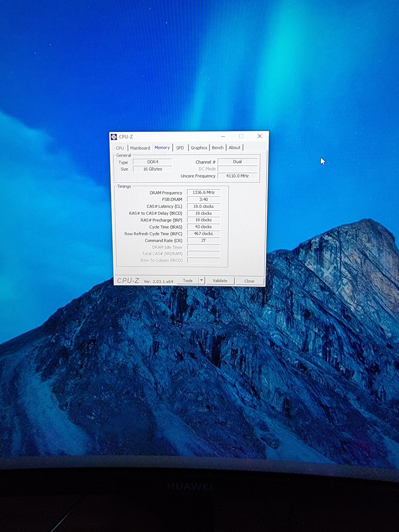Click the CPU-Z title bar text
399x532 pixels.
[126, 137]
